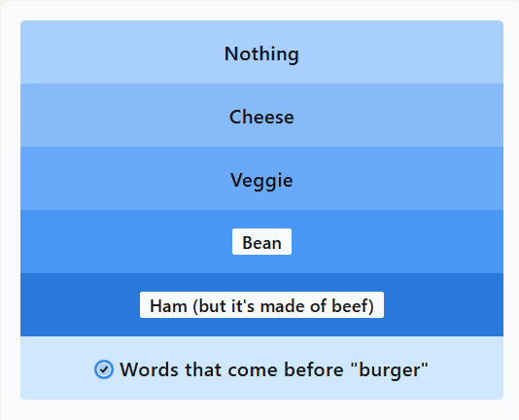Image resolution: width=519 pixels, height=420 pixels.
Task: Click the word "before" in the caption
Action: 314,369
